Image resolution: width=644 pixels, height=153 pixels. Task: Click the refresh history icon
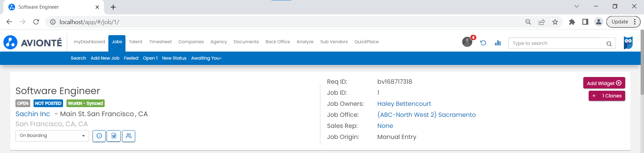pyautogui.click(x=483, y=43)
